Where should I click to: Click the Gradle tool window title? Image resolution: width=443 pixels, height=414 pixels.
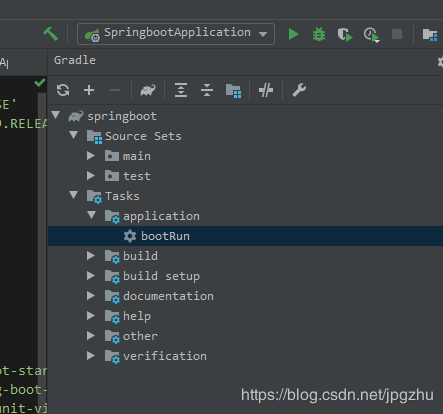click(75, 60)
